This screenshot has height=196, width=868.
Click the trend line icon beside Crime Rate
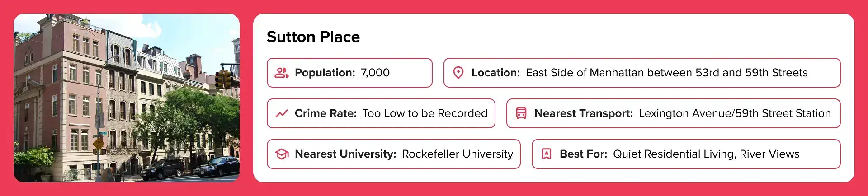pyautogui.click(x=282, y=113)
